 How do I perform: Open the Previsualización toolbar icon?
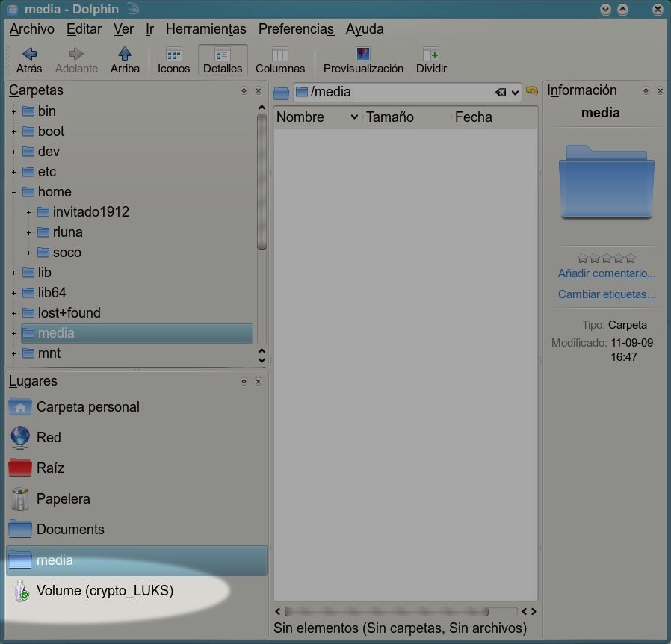click(363, 54)
